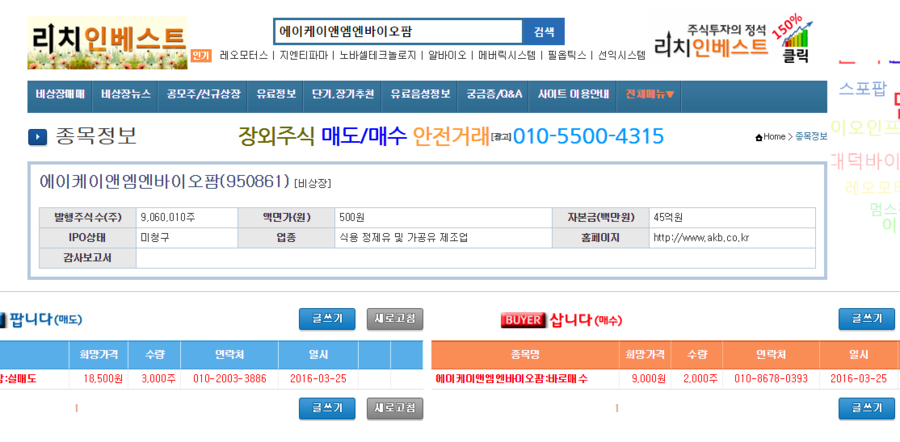
Task: Click the contact number 010-2003-3886
Action: (x=230, y=379)
